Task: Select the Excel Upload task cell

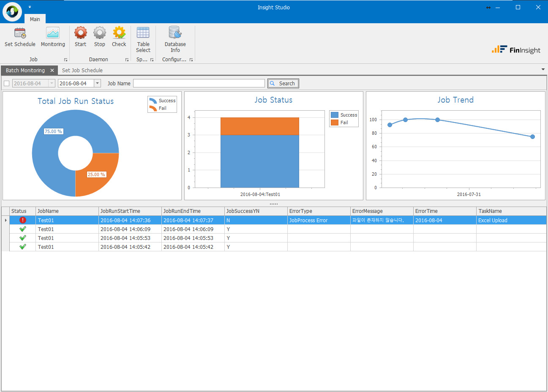Action: pos(511,220)
